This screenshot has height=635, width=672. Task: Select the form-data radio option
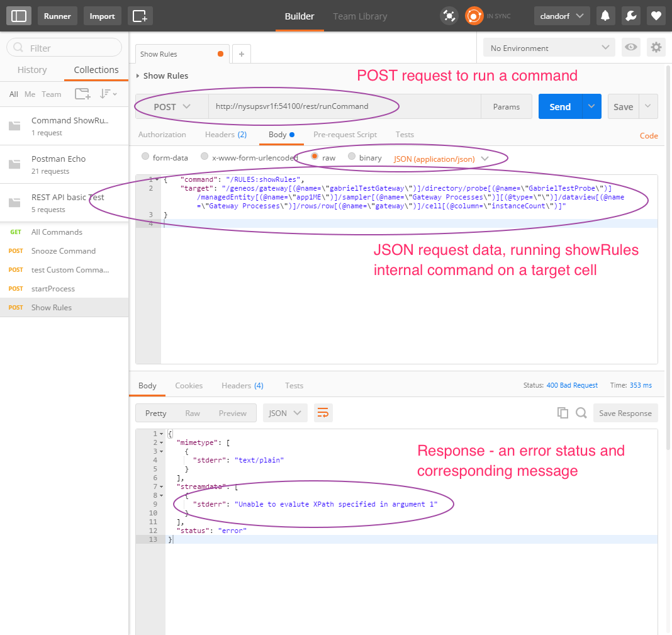coord(146,157)
